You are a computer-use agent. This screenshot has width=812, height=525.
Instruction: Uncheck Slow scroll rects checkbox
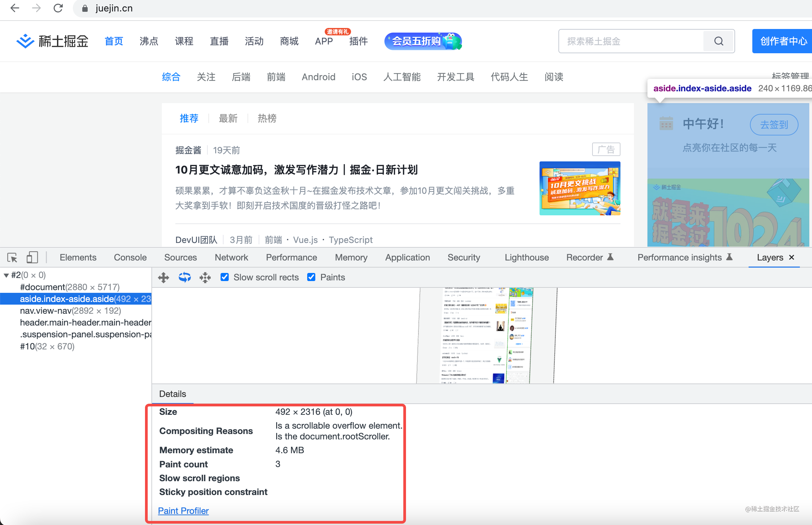click(x=225, y=277)
